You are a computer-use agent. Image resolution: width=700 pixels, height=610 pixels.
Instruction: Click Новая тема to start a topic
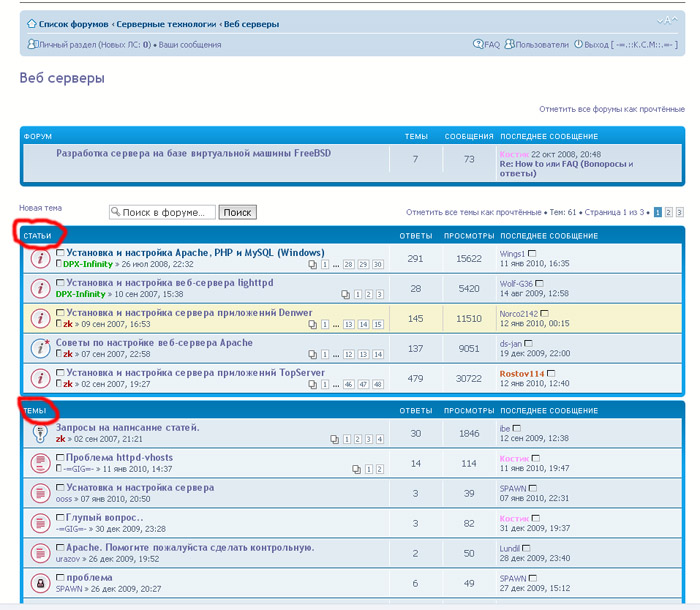click(39, 208)
